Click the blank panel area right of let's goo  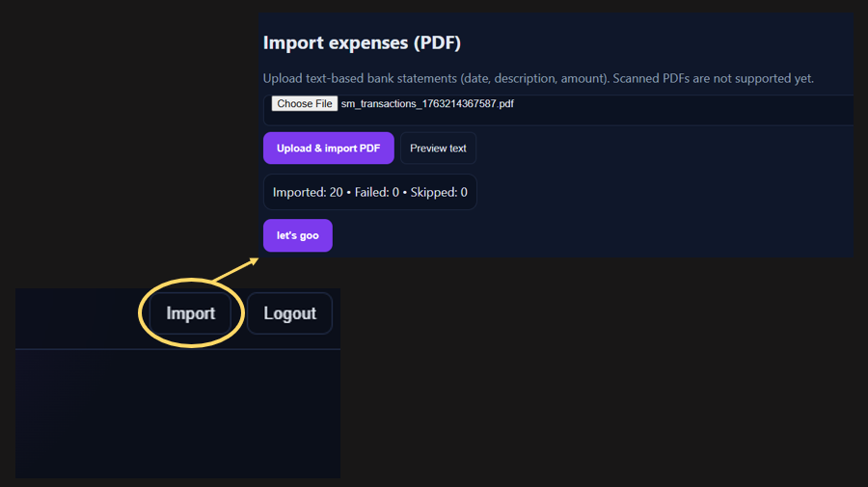(x=579, y=235)
